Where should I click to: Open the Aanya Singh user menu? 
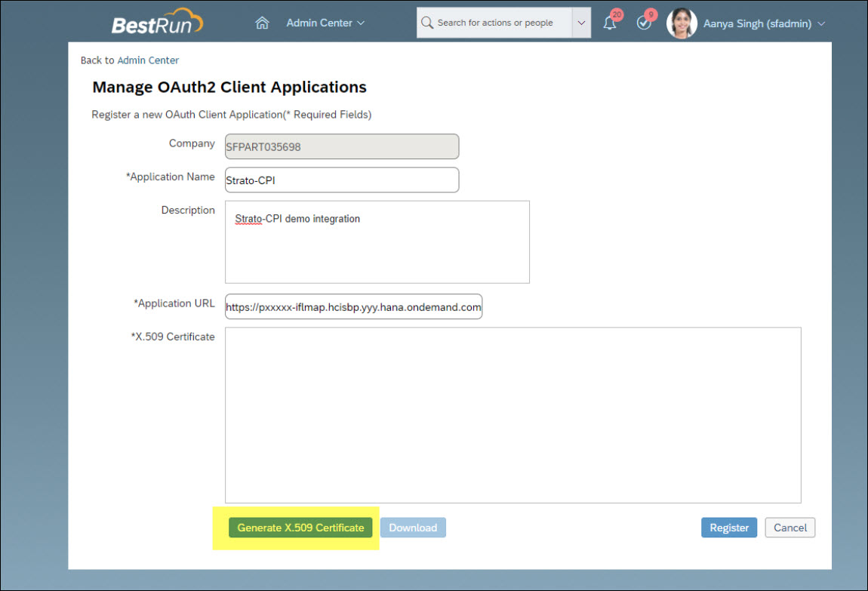pyautogui.click(x=764, y=23)
